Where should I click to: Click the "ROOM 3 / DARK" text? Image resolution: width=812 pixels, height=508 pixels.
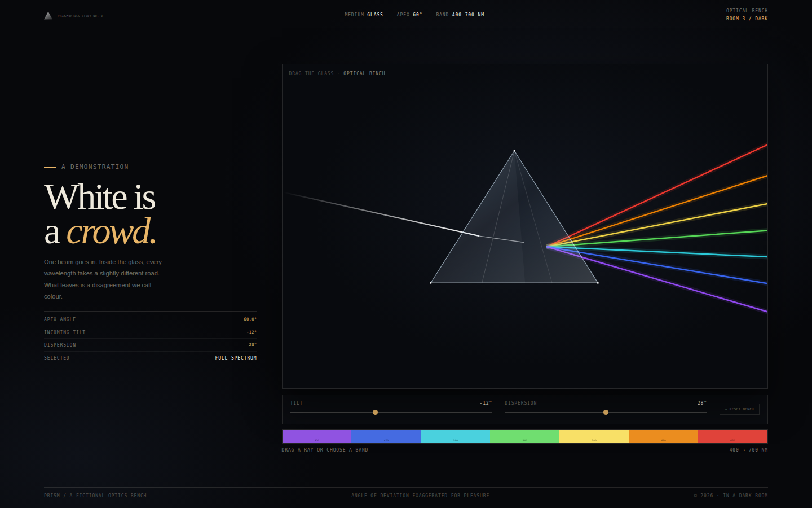point(747,19)
